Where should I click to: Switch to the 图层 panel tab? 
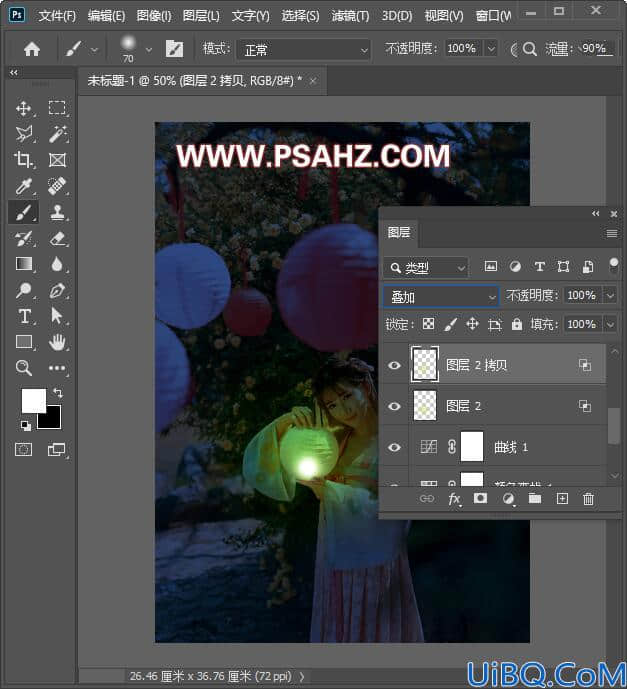[399, 232]
